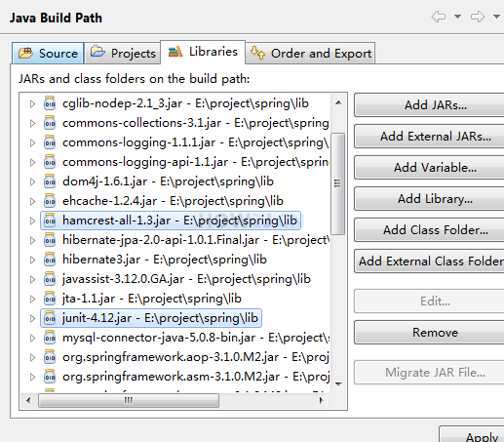Click the jar icon of hibernate3.jar
The height and width of the screenshot is (442, 504).
pyautogui.click(x=50, y=260)
